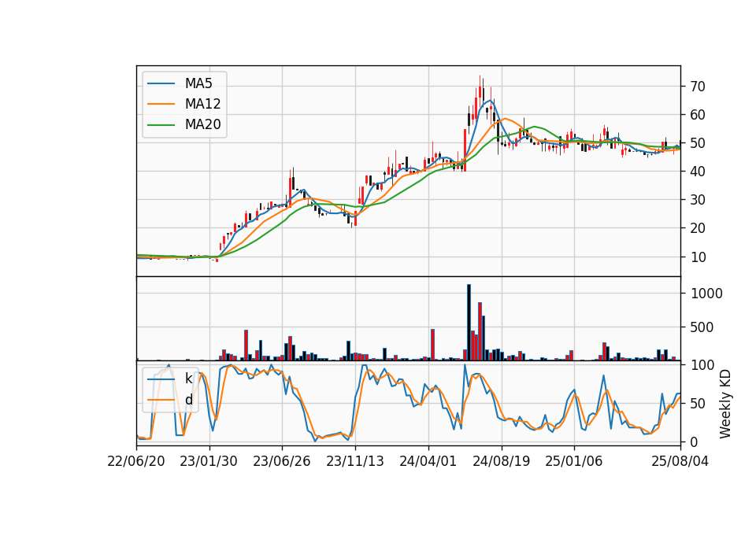The height and width of the screenshot is (543, 756).
Task: Click the green MA20 legend line swatch
Action: pos(161,124)
